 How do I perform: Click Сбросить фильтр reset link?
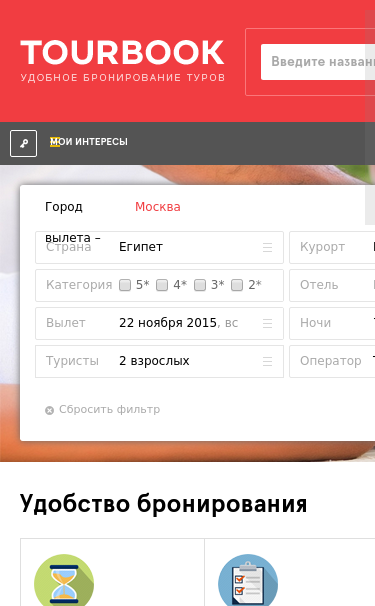click(x=109, y=409)
